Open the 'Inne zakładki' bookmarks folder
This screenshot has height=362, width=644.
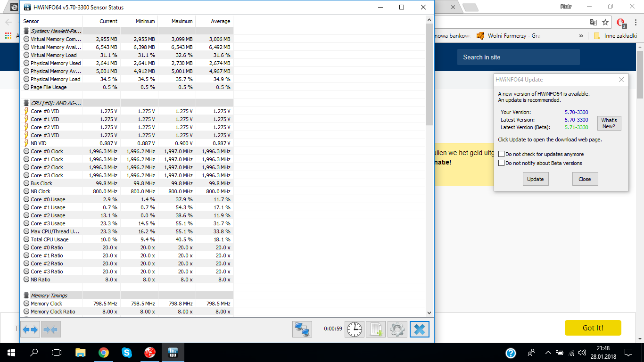[615, 36]
